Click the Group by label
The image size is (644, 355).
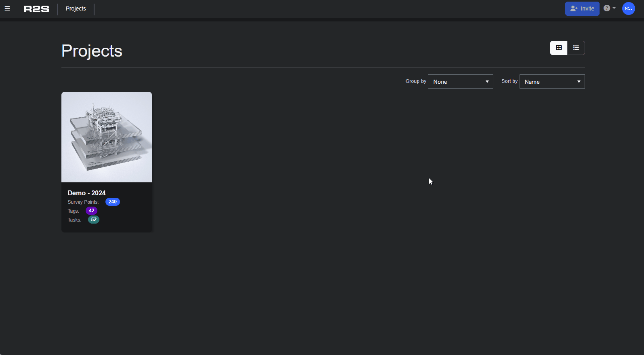(x=416, y=81)
